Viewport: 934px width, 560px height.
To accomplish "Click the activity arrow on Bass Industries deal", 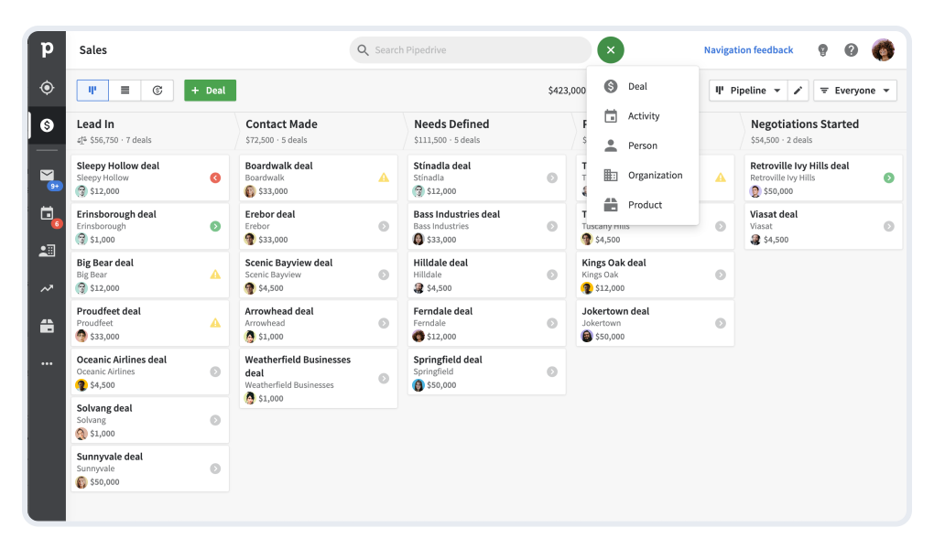I will [x=552, y=226].
